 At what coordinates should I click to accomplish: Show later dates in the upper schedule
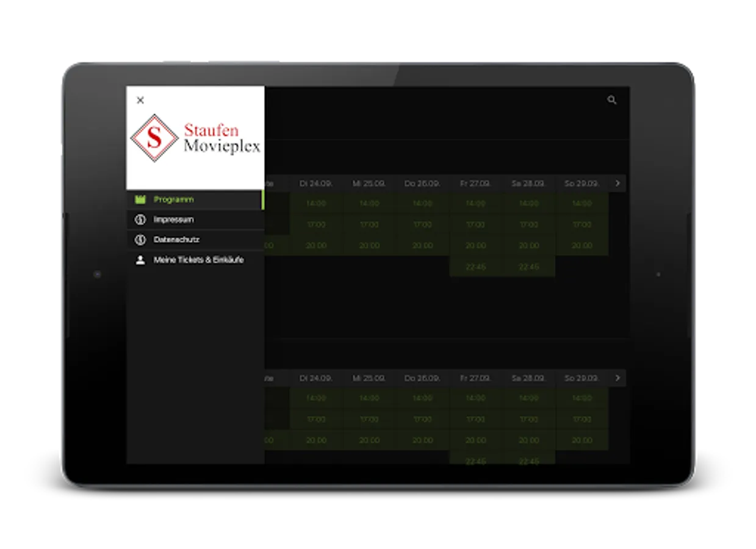coord(617,183)
